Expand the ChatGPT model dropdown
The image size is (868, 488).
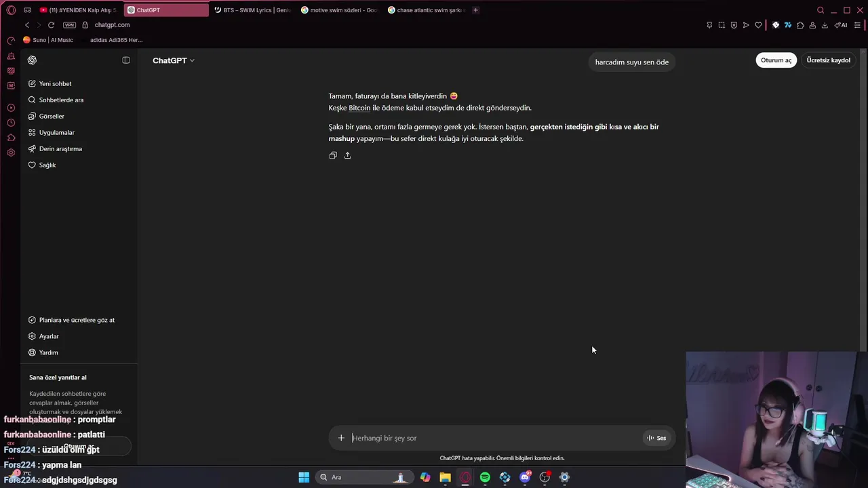[174, 60]
